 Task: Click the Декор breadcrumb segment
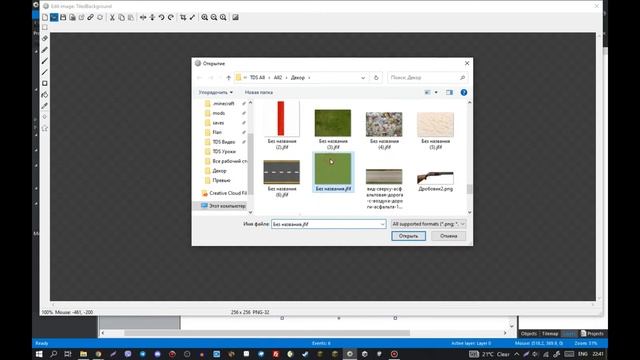[x=298, y=78]
